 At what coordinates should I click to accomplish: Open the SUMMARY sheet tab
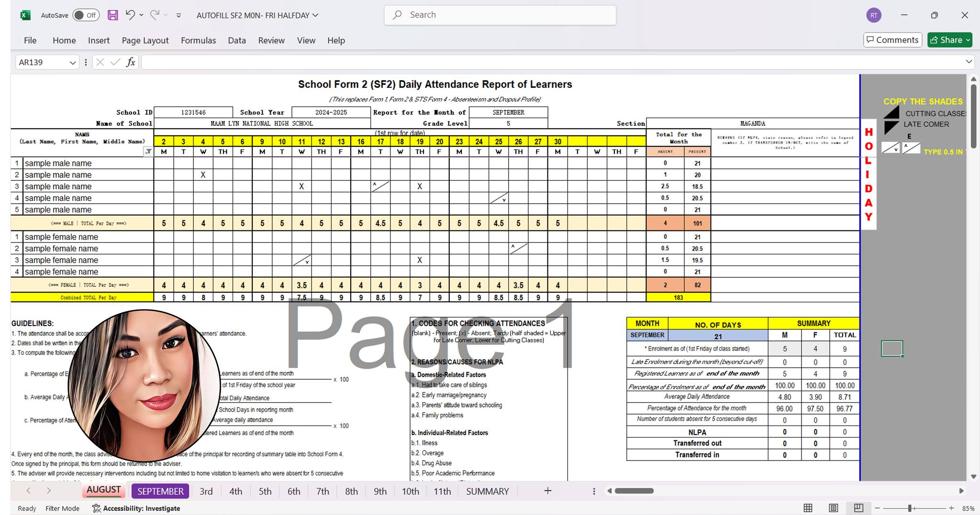[487, 491]
